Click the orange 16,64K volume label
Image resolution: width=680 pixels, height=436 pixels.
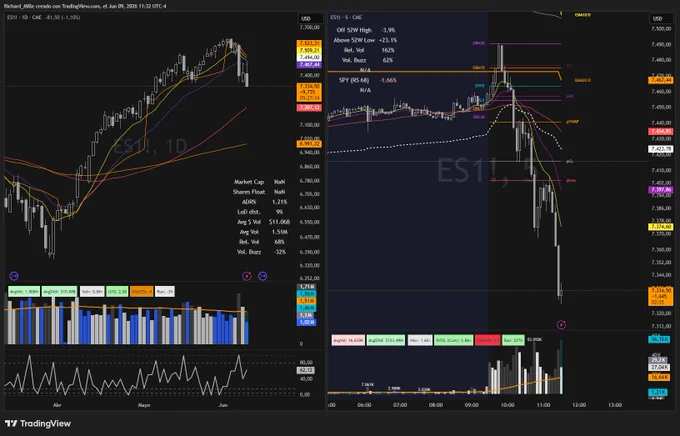coord(658,377)
